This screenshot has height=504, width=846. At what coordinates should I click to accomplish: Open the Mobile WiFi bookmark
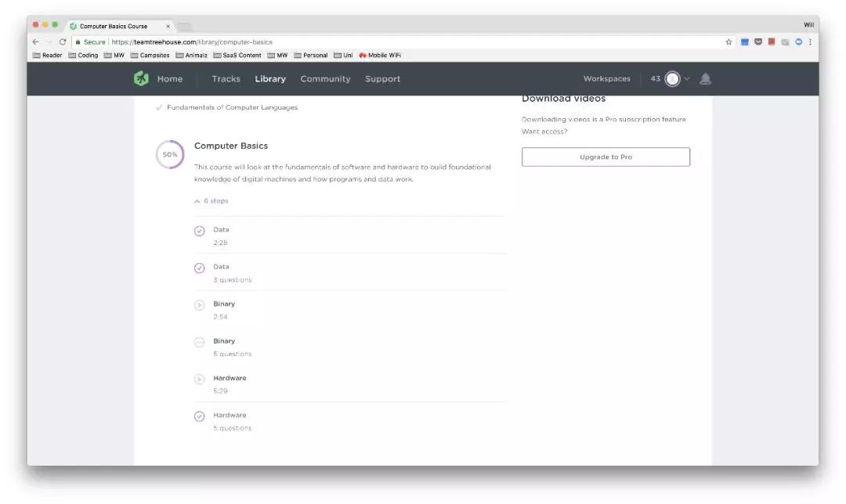point(380,55)
